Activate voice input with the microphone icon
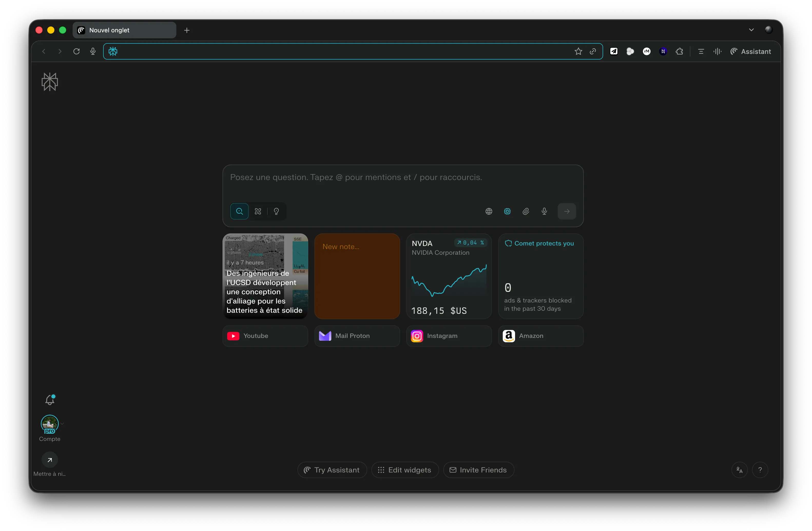This screenshot has width=812, height=531. [544, 211]
